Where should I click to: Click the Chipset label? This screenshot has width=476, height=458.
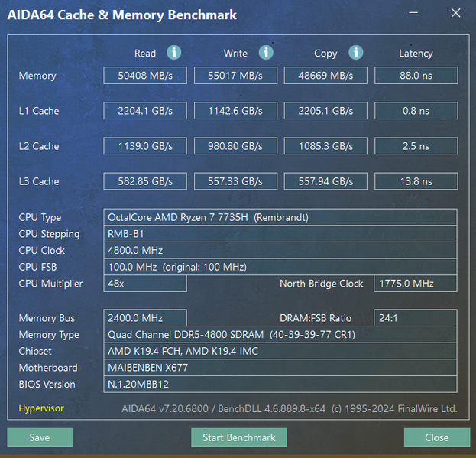(35, 351)
